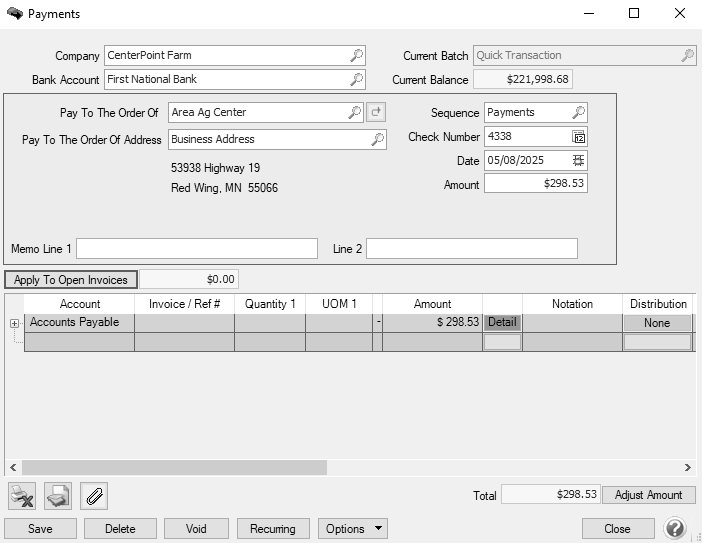The width and height of the screenshot is (702, 543).
Task: Click the $ 298.53 amount cell
Action: [432, 322]
